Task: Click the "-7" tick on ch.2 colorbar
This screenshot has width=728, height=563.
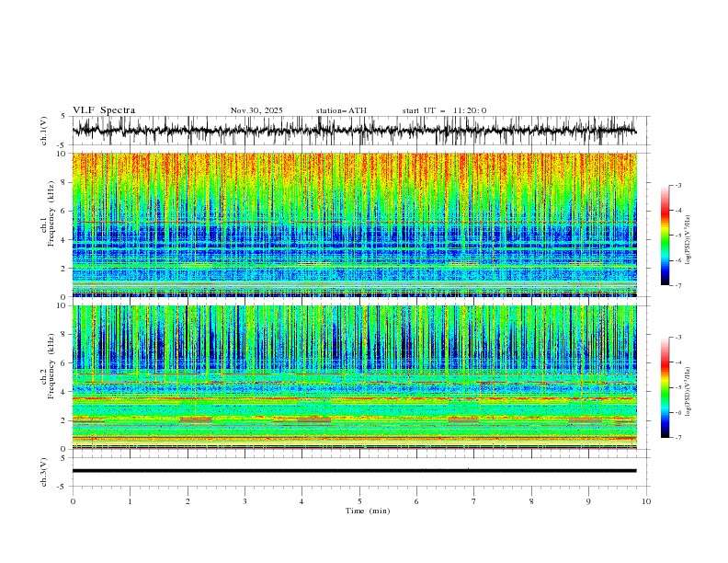Action: coord(678,438)
